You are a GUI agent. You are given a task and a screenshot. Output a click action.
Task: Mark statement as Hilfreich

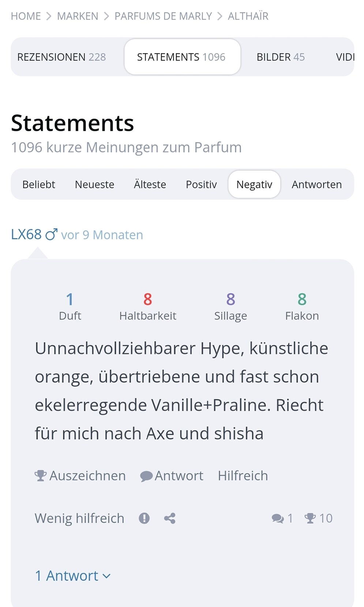click(243, 475)
